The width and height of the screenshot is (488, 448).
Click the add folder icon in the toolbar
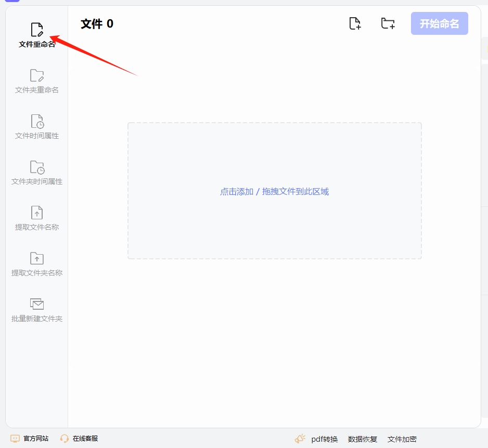(x=388, y=23)
